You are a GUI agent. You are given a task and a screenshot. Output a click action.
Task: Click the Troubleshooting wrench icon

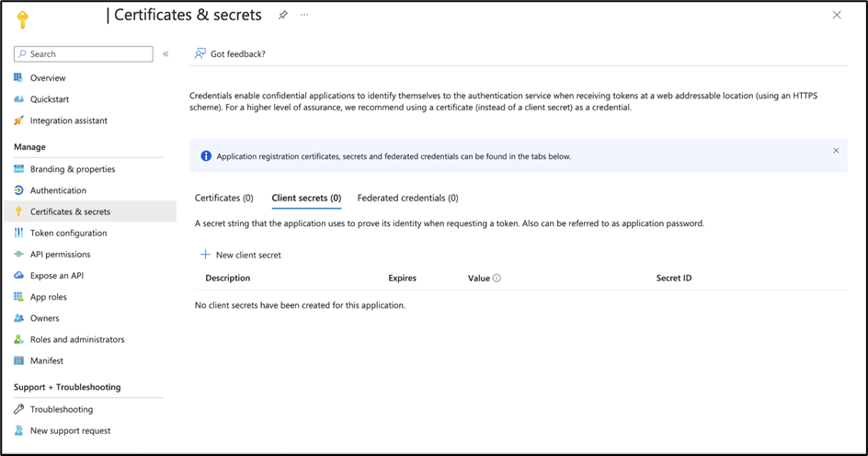point(18,409)
